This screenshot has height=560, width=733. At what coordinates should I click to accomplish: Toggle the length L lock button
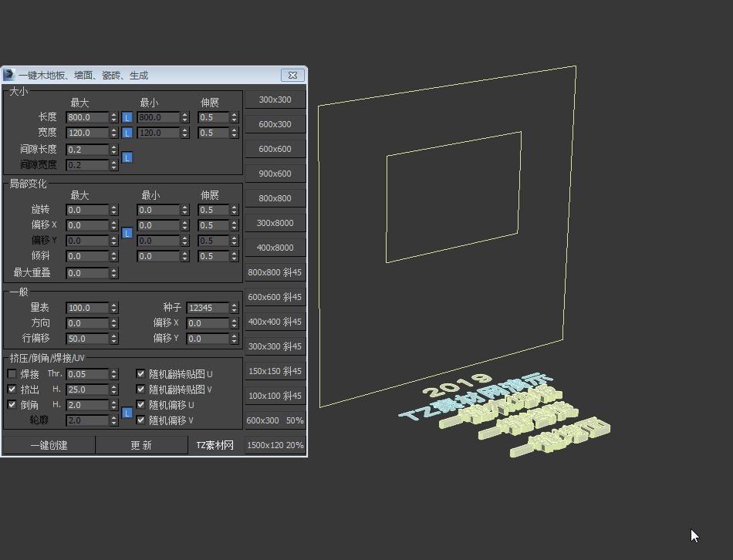[127, 117]
